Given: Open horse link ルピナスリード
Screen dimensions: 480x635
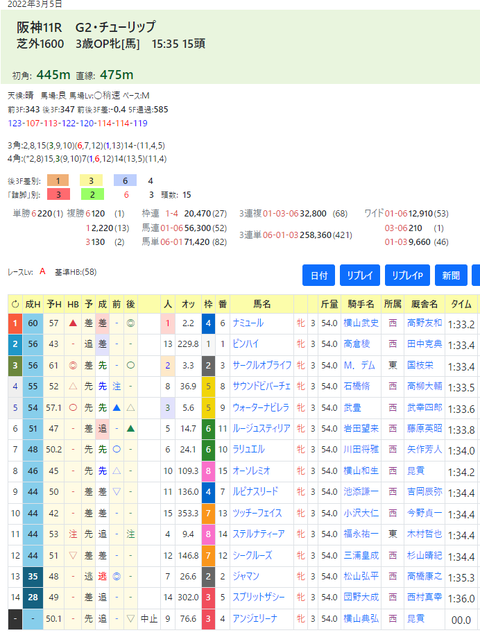Looking at the screenshot, I should [255, 491].
